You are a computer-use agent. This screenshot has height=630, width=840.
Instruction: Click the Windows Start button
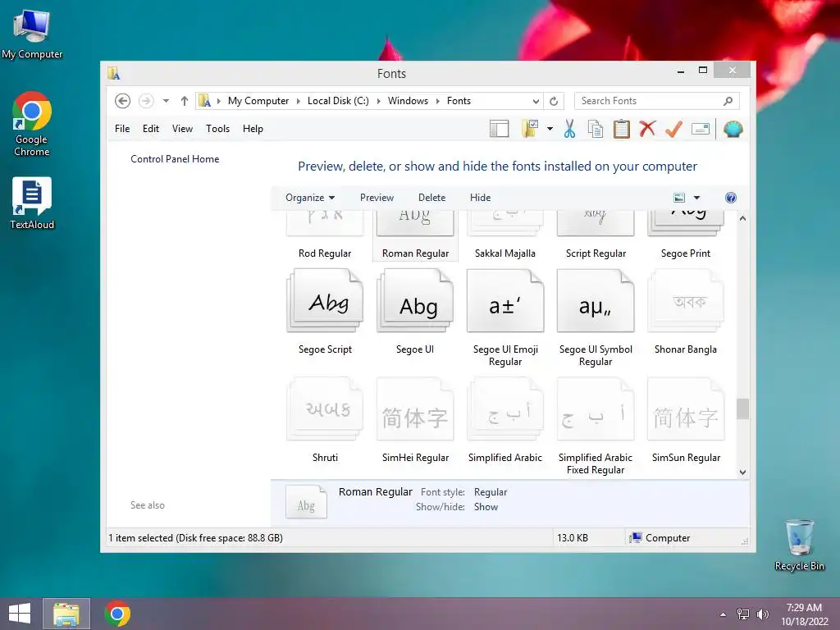[x=20, y=614]
